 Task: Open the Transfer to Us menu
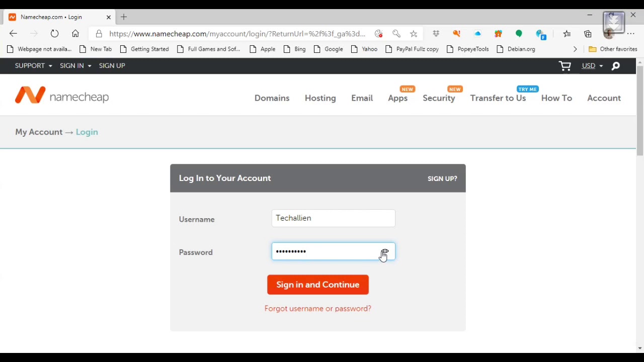coord(498,98)
